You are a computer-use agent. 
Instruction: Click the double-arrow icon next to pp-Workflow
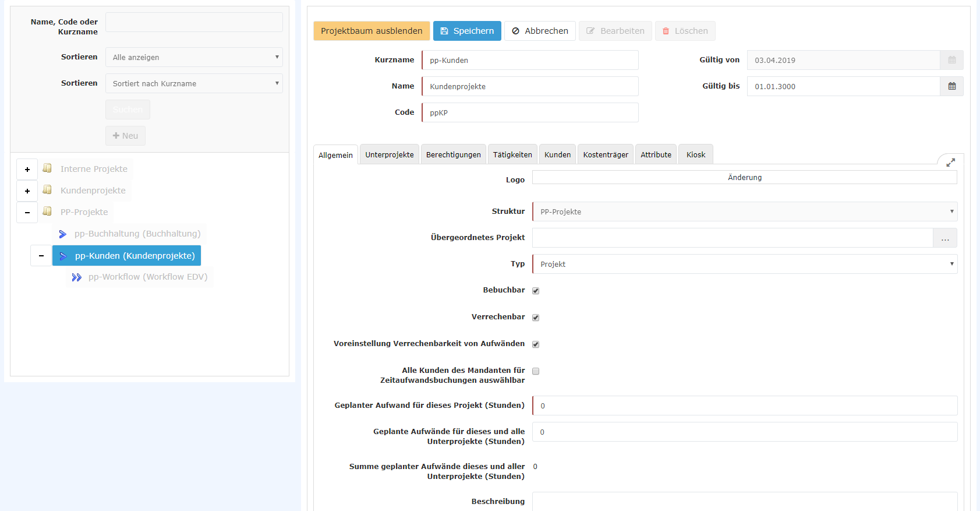76,277
